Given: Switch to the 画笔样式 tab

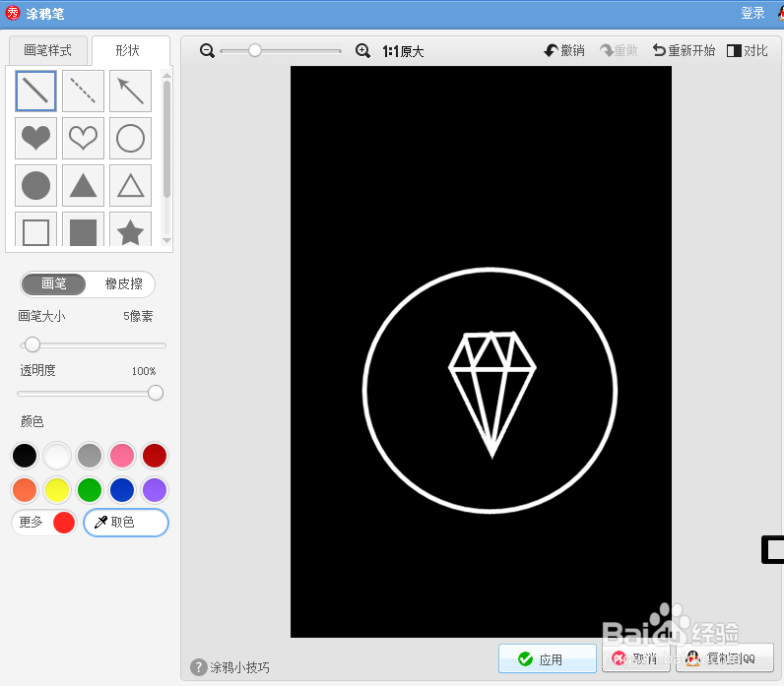Looking at the screenshot, I should pyautogui.click(x=48, y=50).
